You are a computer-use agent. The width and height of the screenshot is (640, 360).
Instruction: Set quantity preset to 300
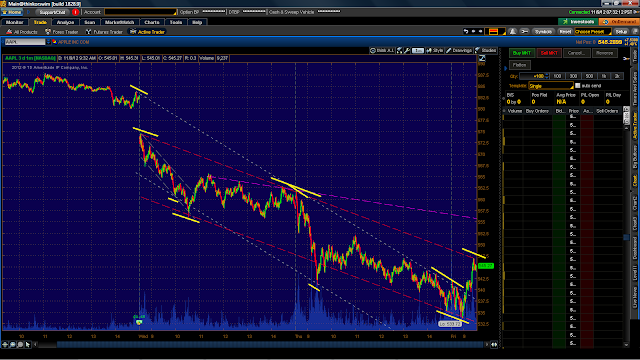point(573,76)
